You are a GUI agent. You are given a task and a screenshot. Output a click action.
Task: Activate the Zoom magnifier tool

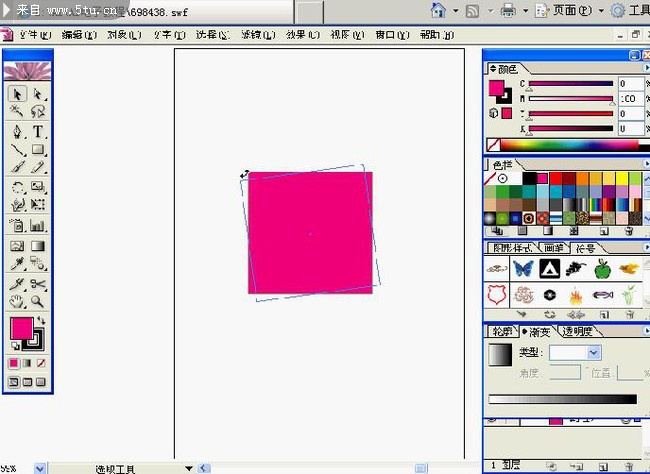[x=38, y=301]
